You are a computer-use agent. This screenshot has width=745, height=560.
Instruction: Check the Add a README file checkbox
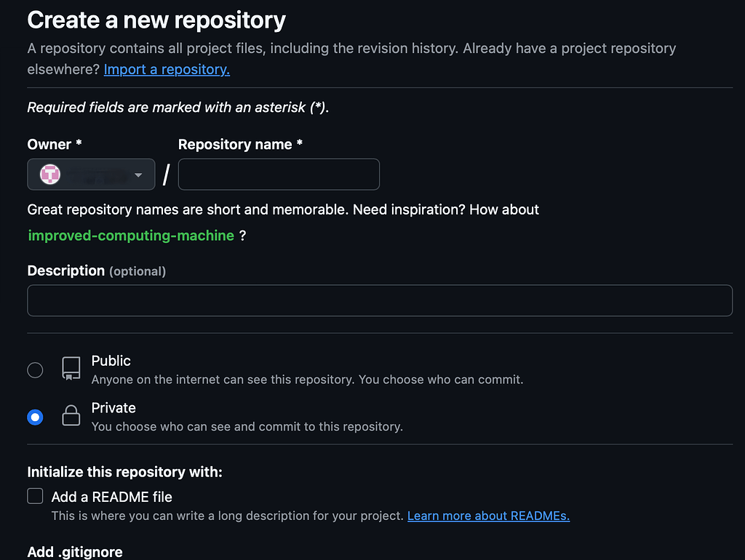35,496
